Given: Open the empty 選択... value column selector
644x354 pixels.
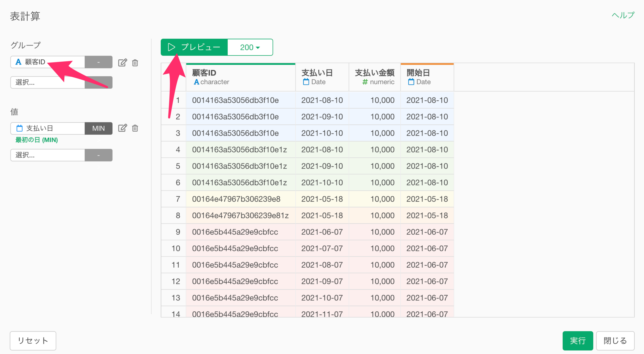Looking at the screenshot, I should (x=48, y=155).
